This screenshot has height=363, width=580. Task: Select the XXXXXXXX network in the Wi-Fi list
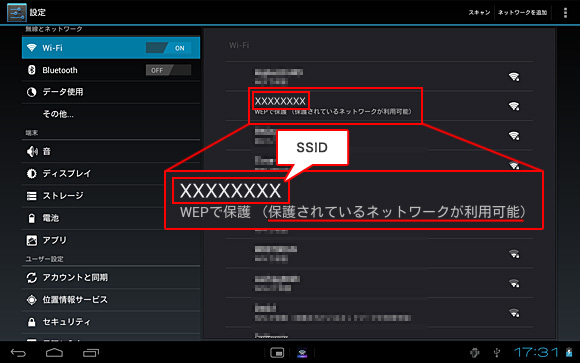(x=379, y=105)
